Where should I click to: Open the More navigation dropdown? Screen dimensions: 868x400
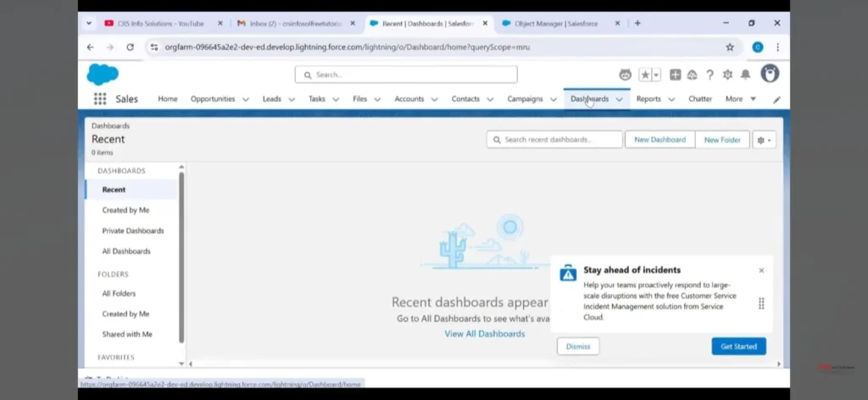[x=741, y=99]
